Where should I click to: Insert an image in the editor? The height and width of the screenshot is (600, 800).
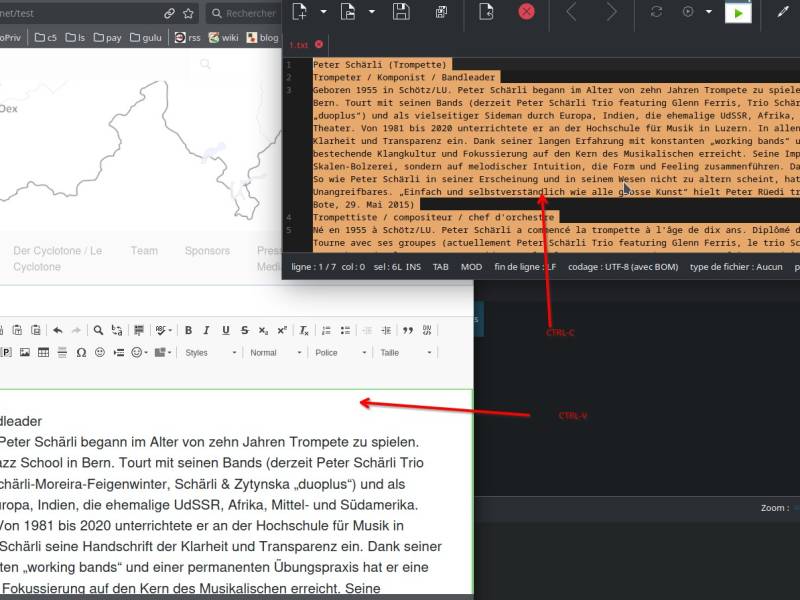(24, 353)
